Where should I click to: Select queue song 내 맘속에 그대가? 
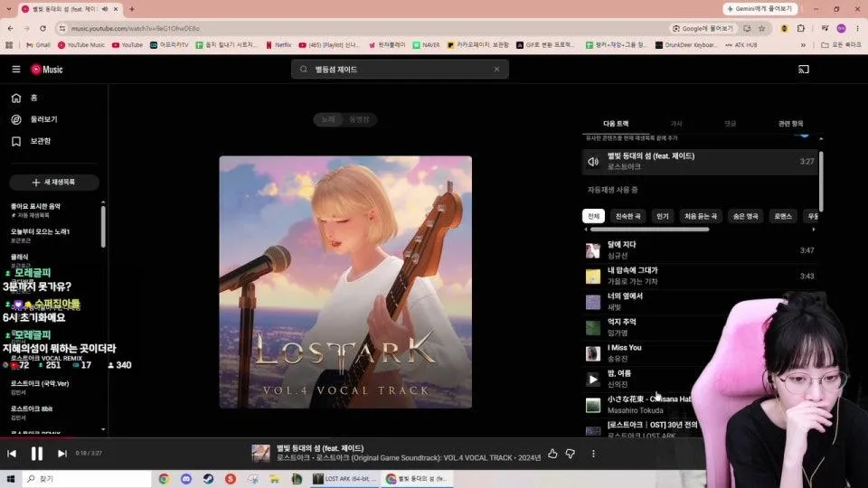click(700, 277)
